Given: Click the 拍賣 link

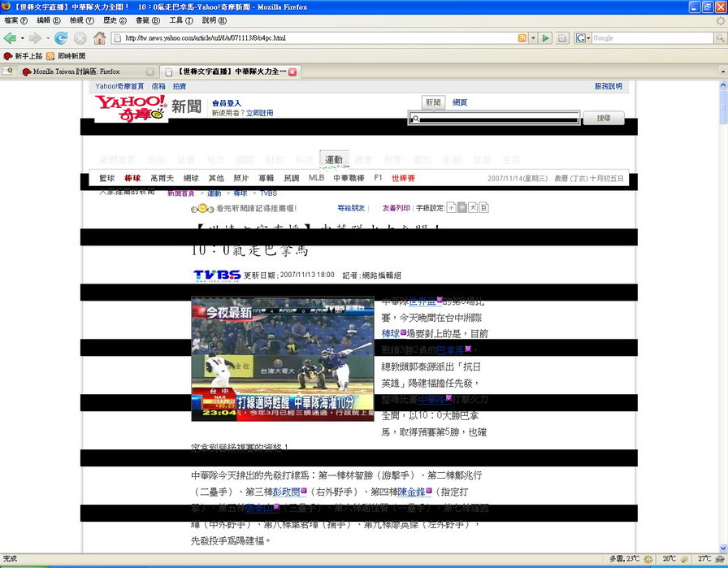Looking at the screenshot, I should point(180,86).
